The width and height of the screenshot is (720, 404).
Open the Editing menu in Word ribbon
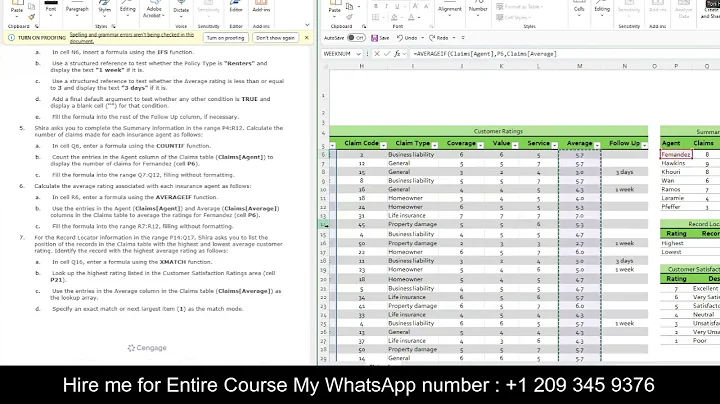coord(128,8)
